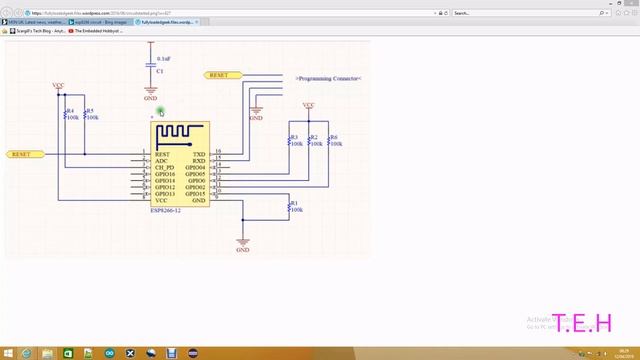
Task: Click the GND symbol below R1
Action: click(243, 245)
